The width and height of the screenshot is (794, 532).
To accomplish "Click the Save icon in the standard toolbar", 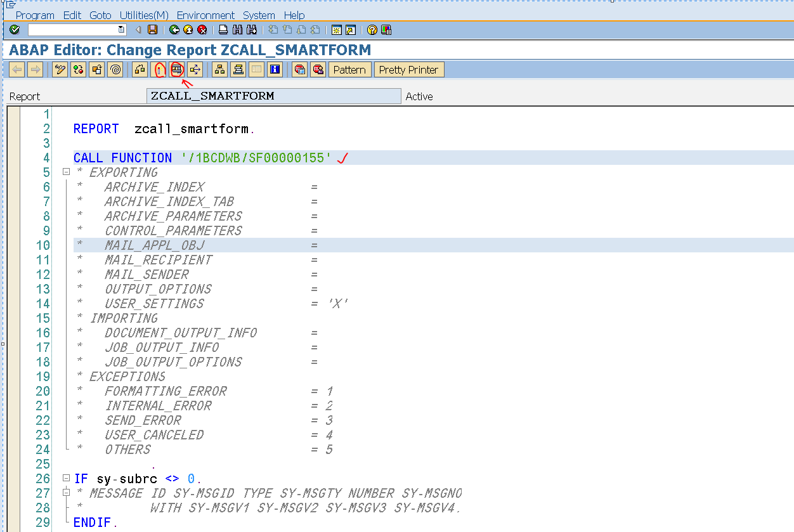I will point(152,30).
